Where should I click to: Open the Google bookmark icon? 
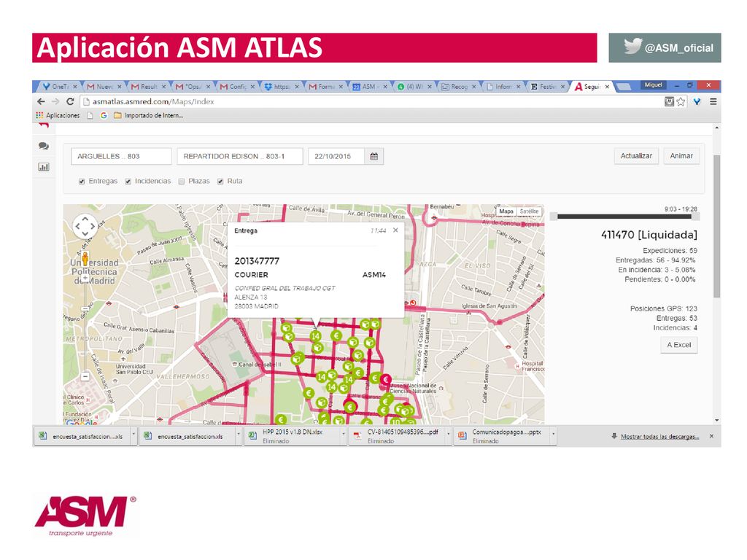[x=104, y=115]
